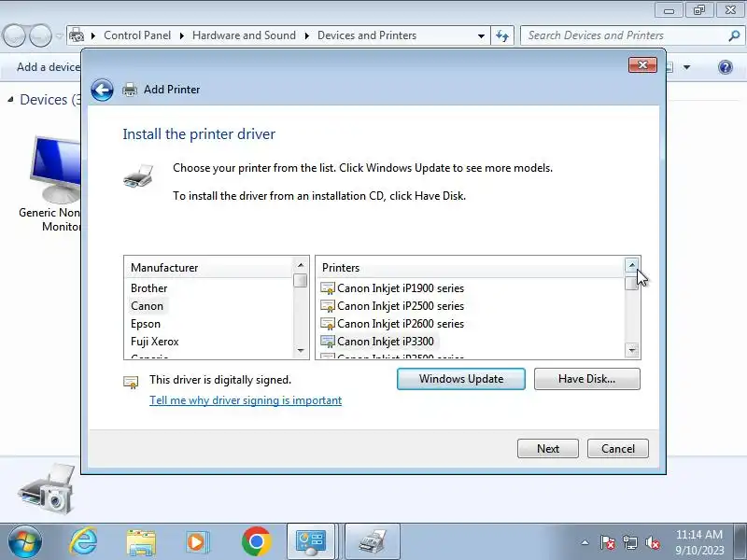
Task: Click Devices and Printers in the breadcrumb
Action: click(x=367, y=35)
